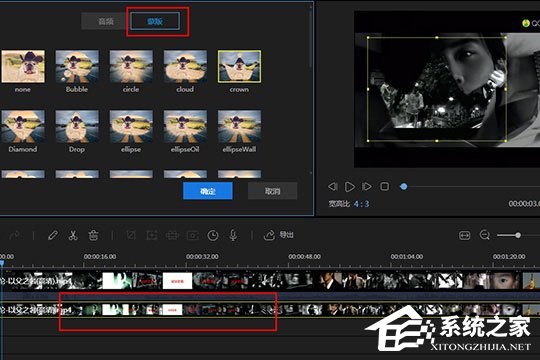Click the scissors split tool
540x360 pixels.
point(73,236)
